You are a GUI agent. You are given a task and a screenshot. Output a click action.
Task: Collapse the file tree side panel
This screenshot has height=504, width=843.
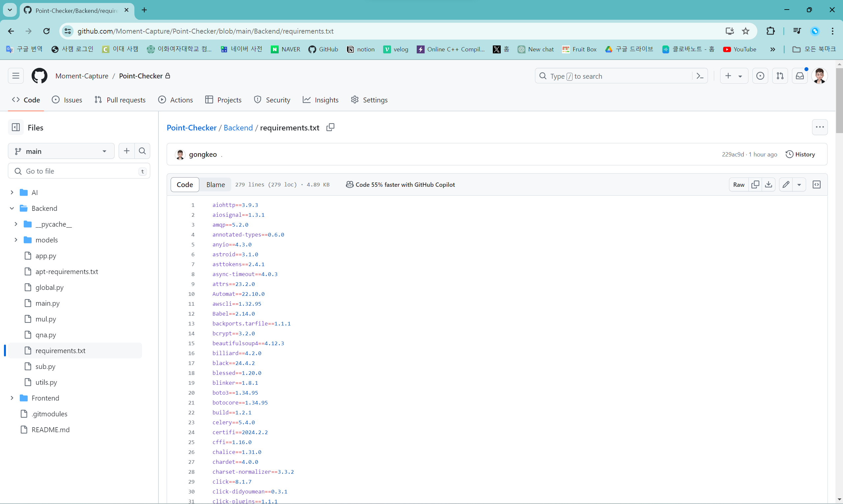(16, 127)
